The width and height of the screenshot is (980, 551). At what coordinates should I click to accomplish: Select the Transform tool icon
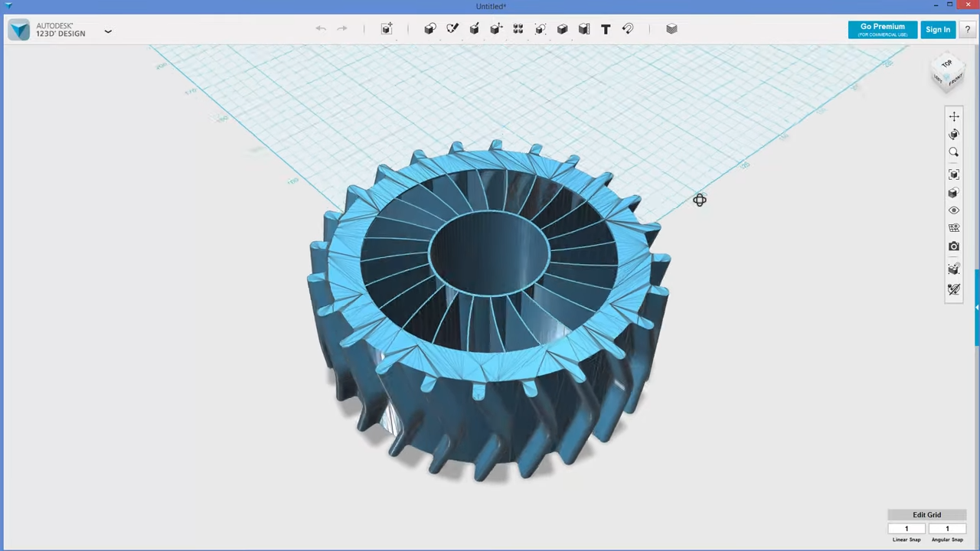(x=387, y=29)
